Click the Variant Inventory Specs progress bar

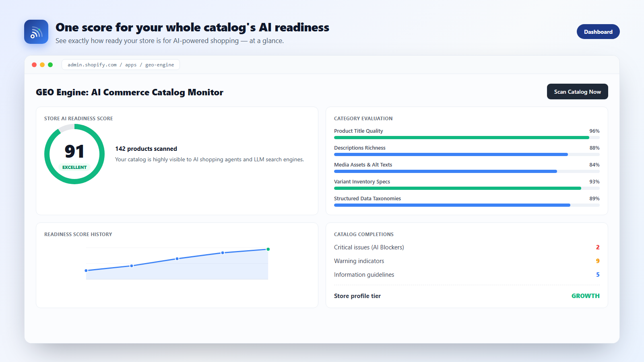click(x=467, y=188)
